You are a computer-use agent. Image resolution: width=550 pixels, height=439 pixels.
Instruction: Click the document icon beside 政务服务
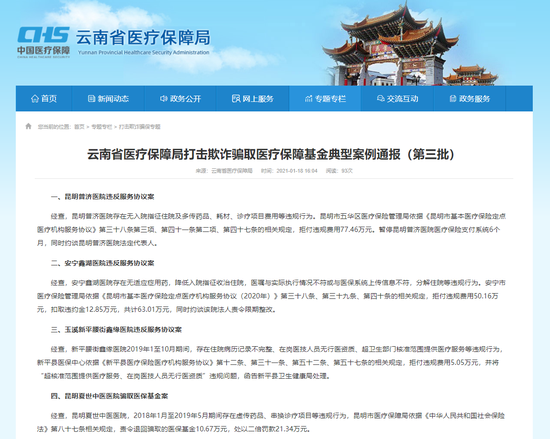point(453,99)
